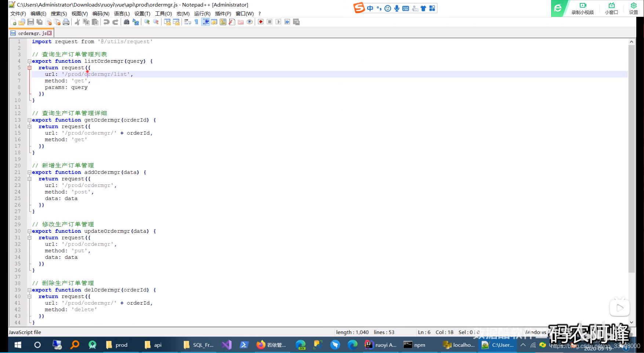The image size is (644, 353).
Task: Toggle the indent guide toolbar button
Action: [x=205, y=22]
